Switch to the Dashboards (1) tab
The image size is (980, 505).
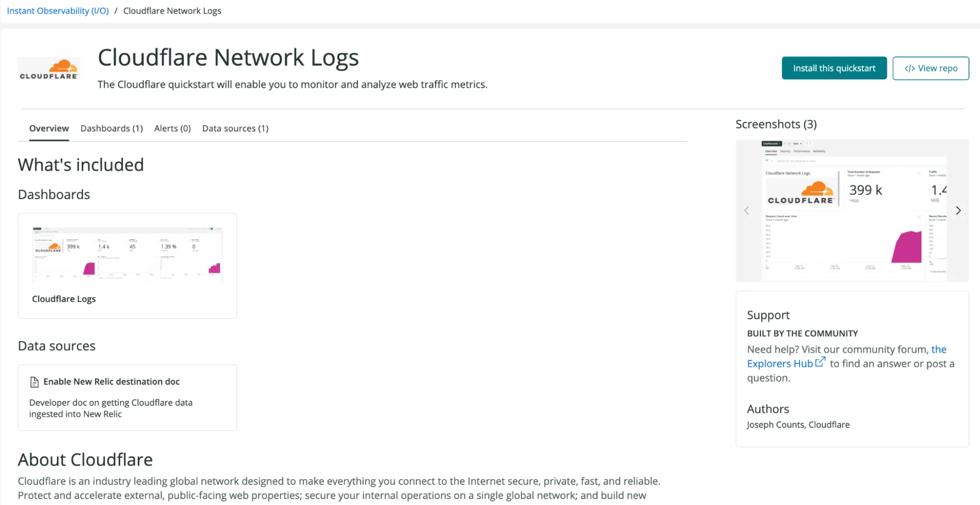coord(111,128)
